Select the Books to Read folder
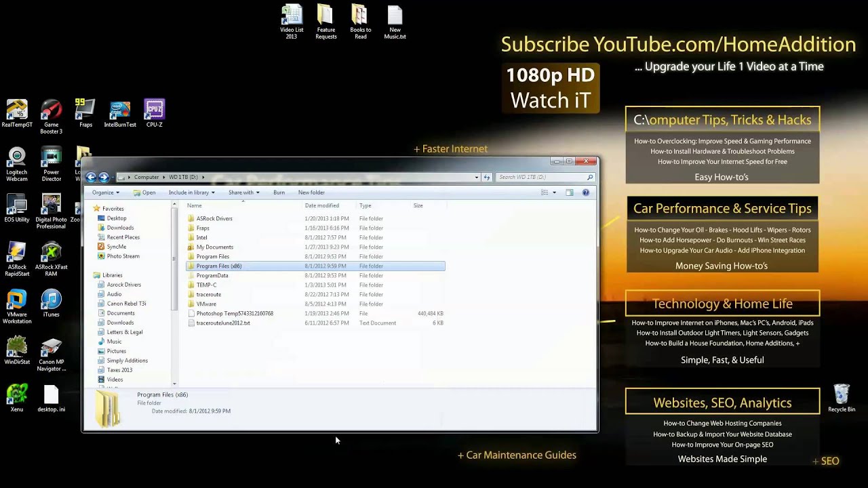This screenshot has height=488, width=868. tap(360, 22)
